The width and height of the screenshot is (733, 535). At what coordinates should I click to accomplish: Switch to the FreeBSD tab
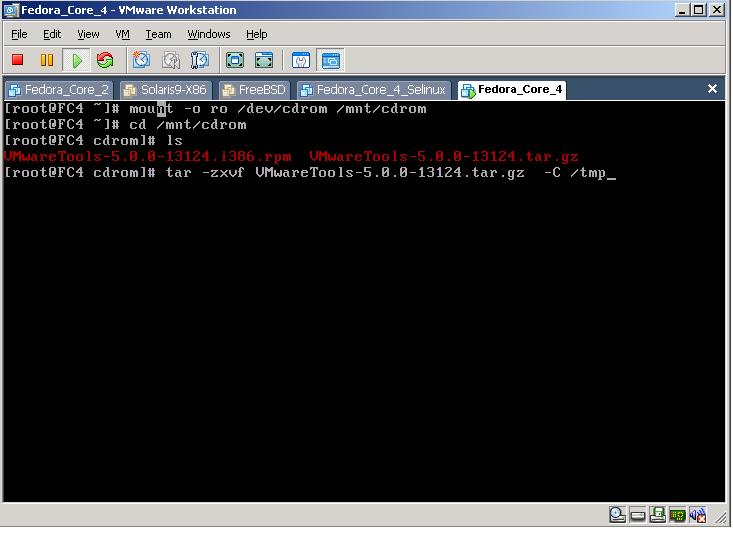pyautogui.click(x=254, y=90)
